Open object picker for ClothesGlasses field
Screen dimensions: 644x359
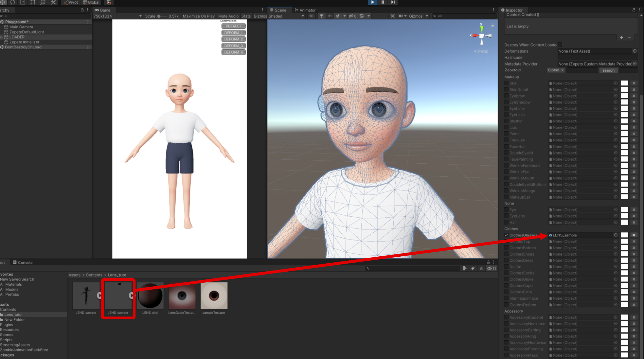(x=616, y=235)
